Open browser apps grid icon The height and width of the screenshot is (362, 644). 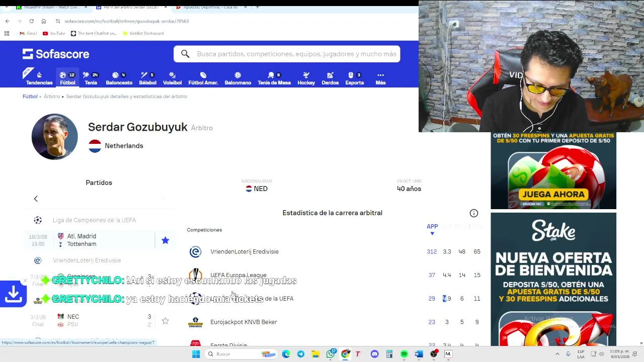coord(7,33)
